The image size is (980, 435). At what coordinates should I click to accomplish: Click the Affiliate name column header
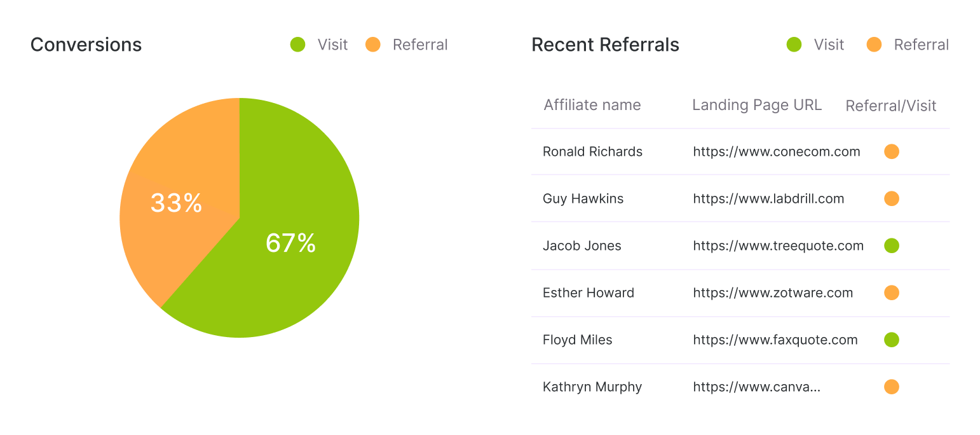pyautogui.click(x=592, y=105)
